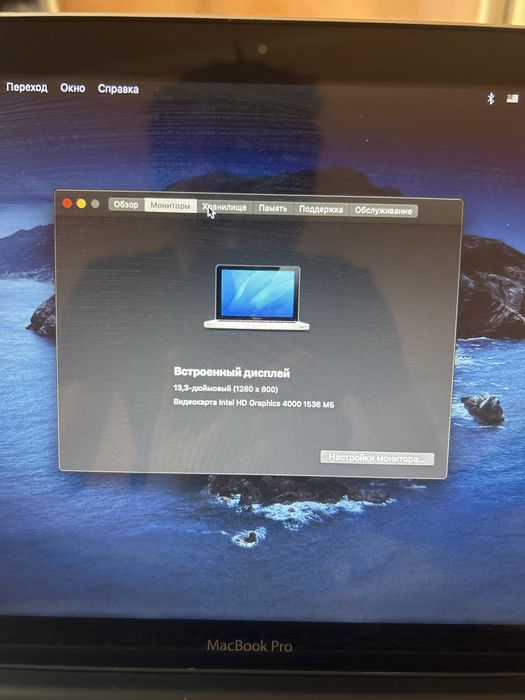Viewport: 525px width, 700px height.
Task: Click the Bluetooth status icon
Action: 491,98
